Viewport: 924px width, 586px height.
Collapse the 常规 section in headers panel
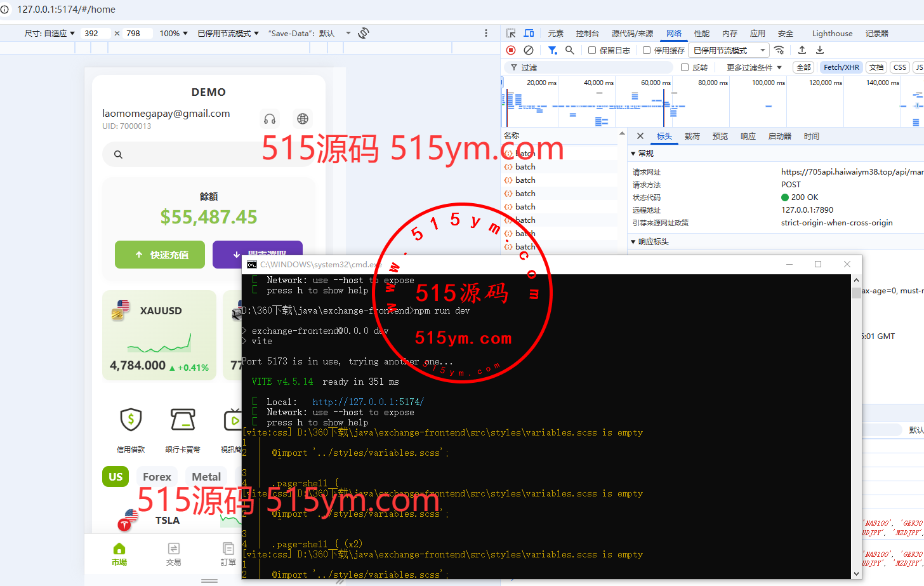(633, 154)
